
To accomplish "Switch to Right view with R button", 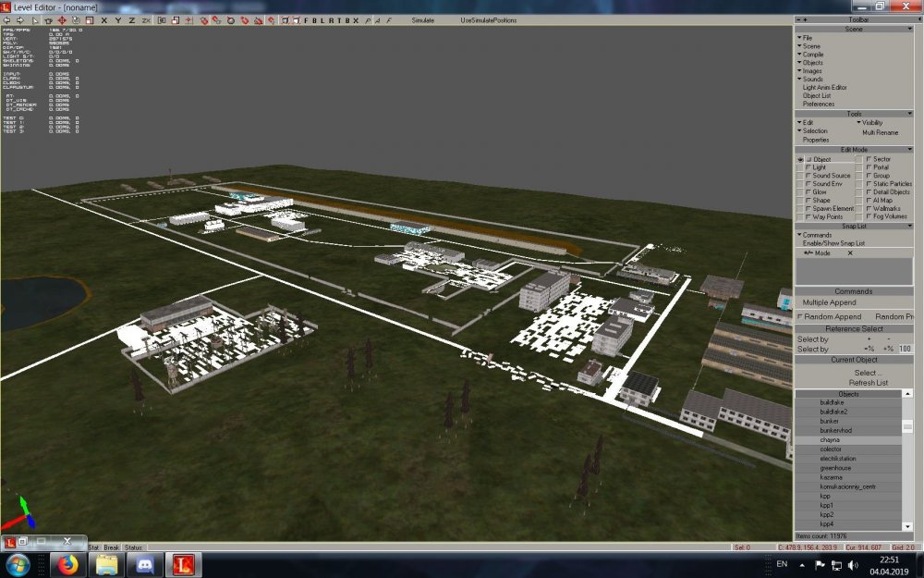I will point(331,20).
